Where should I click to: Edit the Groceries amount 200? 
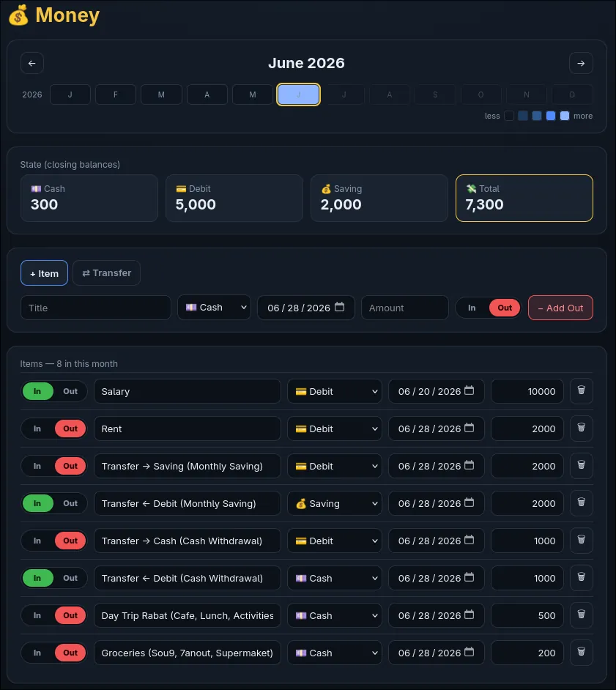[x=527, y=653]
